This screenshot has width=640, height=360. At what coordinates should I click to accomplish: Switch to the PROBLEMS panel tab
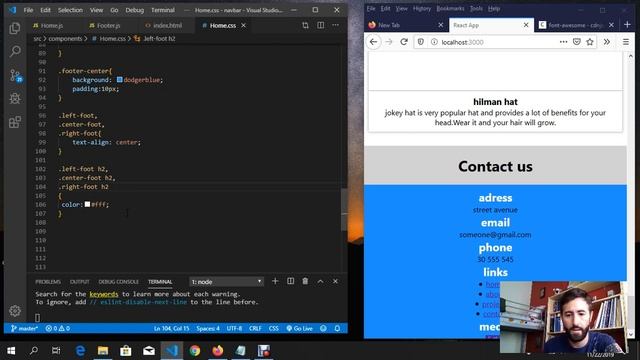(48, 282)
